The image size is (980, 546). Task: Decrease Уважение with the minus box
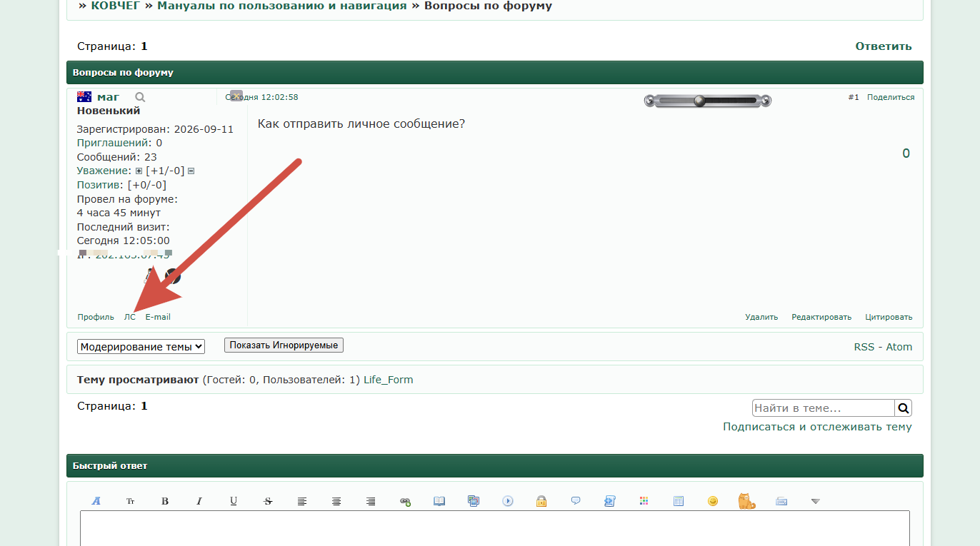pyautogui.click(x=191, y=171)
